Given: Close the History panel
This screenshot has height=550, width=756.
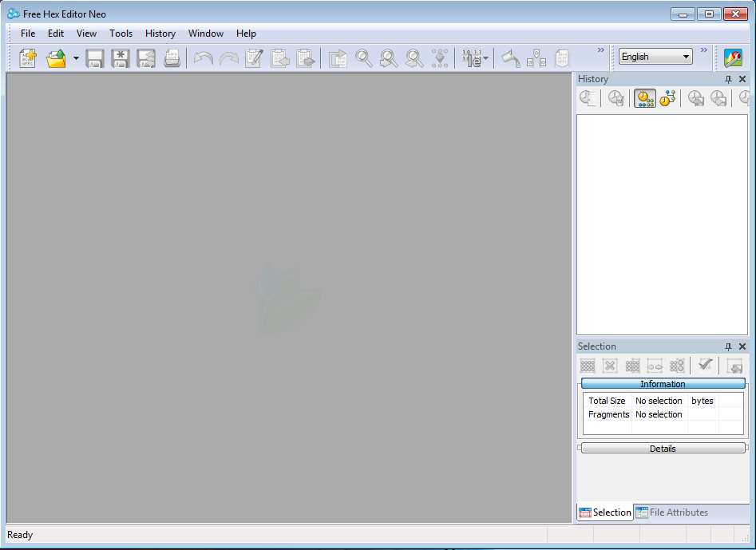Looking at the screenshot, I should (742, 79).
